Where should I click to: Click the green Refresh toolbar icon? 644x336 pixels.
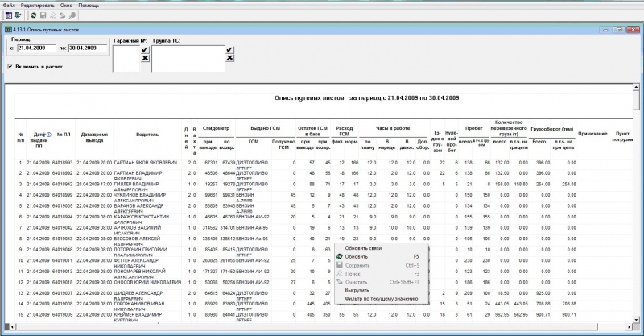[34, 15]
